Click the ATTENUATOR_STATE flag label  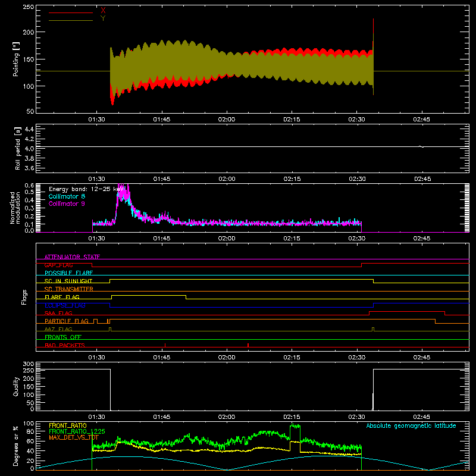click(72, 257)
